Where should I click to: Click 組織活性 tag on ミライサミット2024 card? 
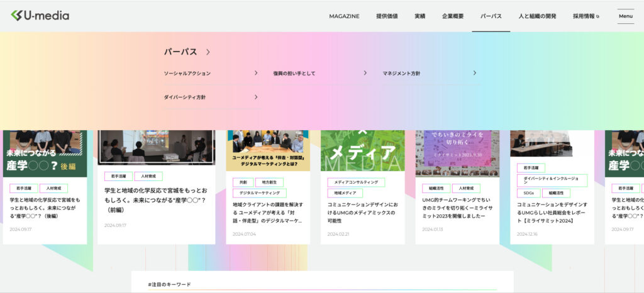(x=556, y=193)
